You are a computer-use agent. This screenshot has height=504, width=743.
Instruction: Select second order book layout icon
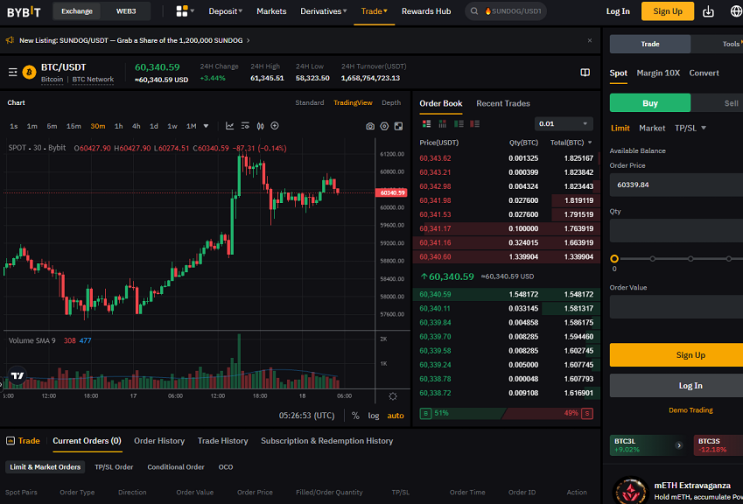tap(443, 124)
